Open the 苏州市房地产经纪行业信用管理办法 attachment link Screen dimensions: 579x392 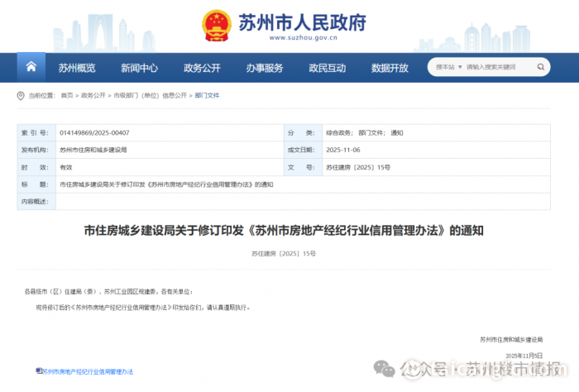point(87,372)
